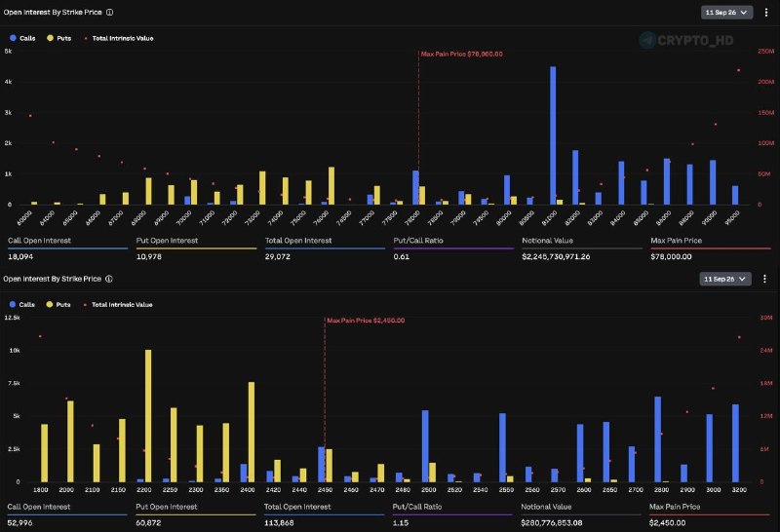Click the blue call bar at 2550 strike
Image resolution: width=780 pixels, height=532 pixels.
(x=502, y=447)
